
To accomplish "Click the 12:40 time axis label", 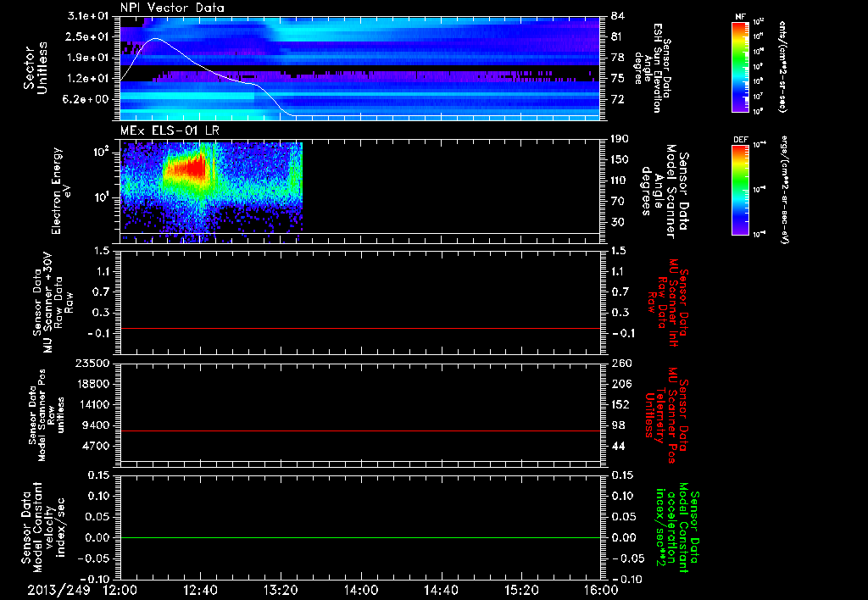I will point(200,590).
